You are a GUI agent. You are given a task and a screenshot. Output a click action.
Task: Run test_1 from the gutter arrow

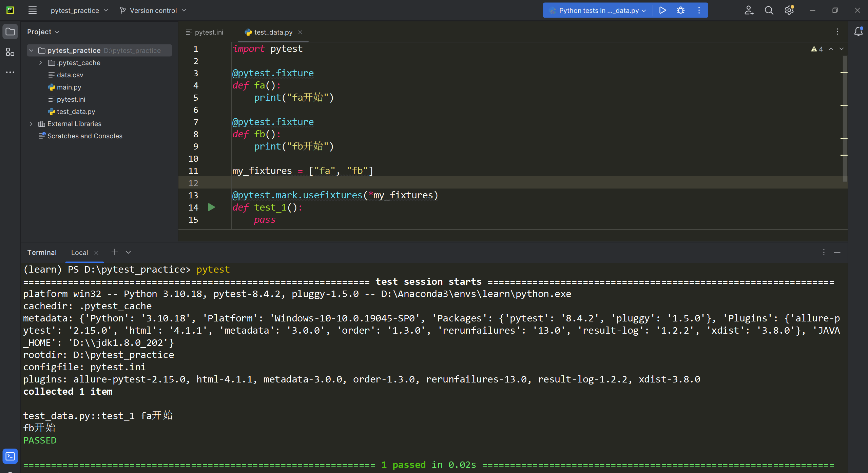click(211, 207)
